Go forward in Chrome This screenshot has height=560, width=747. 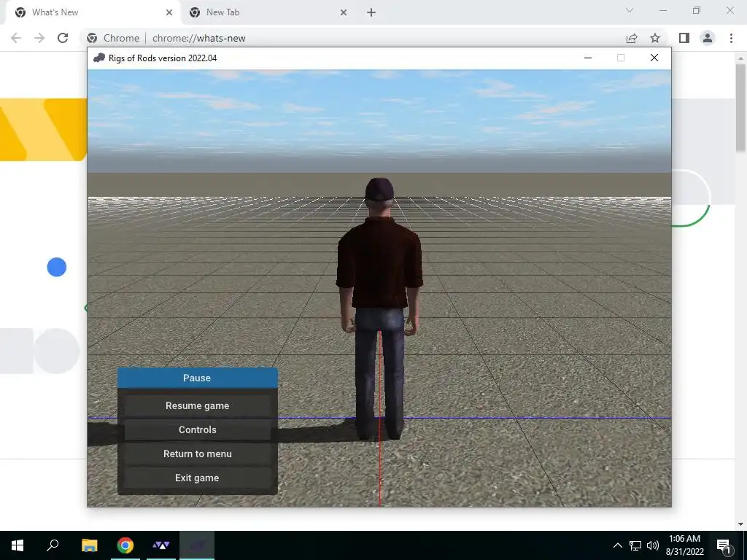click(39, 38)
